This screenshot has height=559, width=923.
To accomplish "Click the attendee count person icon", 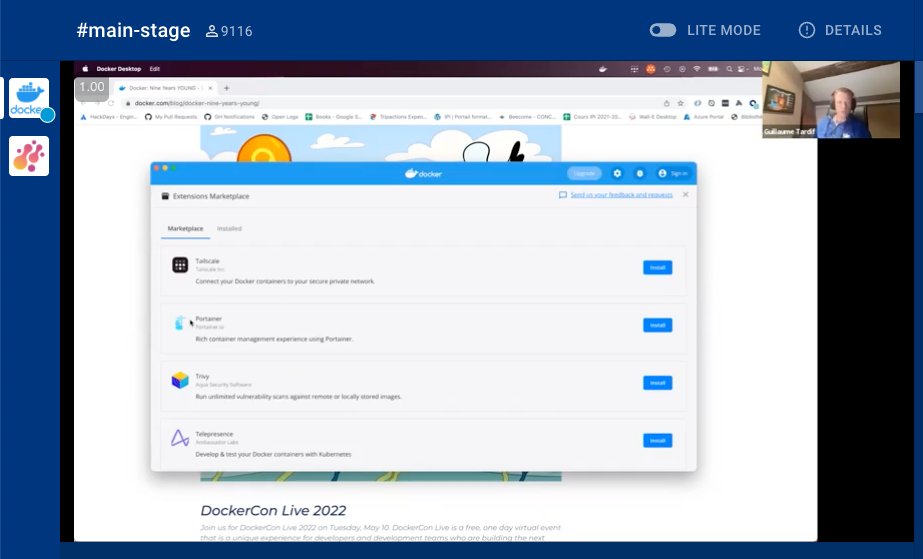I will 211,31.
